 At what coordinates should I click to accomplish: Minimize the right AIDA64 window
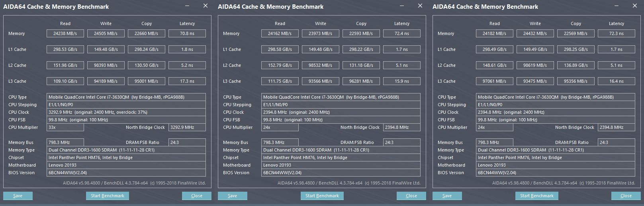[617, 6]
